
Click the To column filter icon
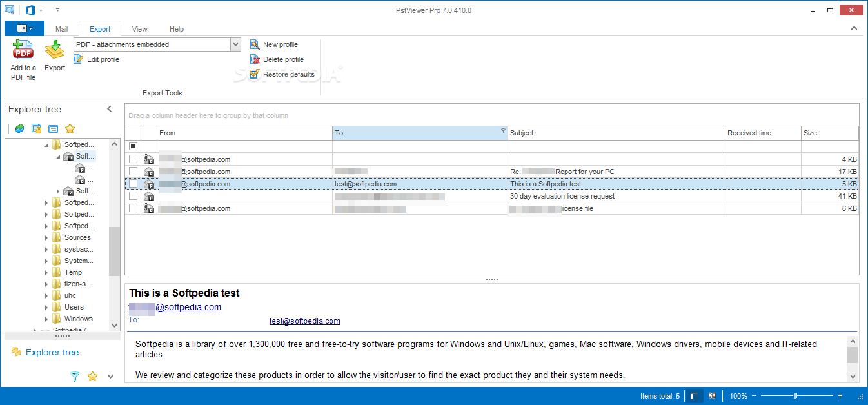[503, 131]
